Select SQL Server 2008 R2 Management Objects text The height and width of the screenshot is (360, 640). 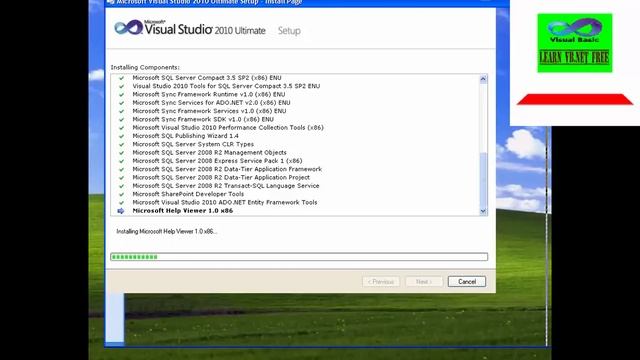[x=209, y=152]
